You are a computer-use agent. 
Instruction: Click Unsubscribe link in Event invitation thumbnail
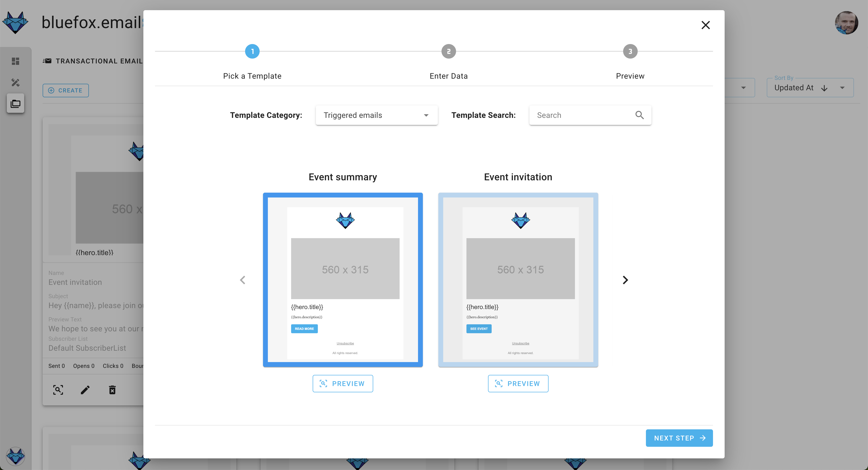[x=520, y=343]
